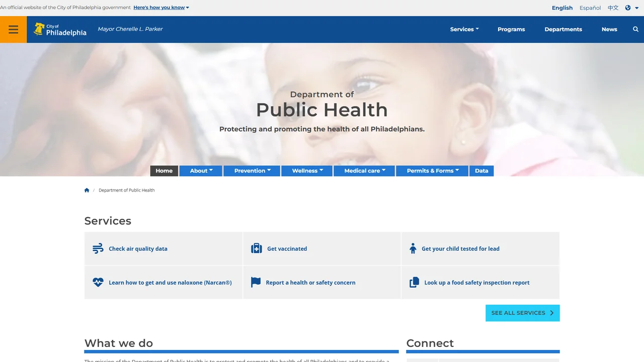This screenshot has width=644, height=362.
Task: Click the medical kit vaccination icon
Action: (257, 248)
